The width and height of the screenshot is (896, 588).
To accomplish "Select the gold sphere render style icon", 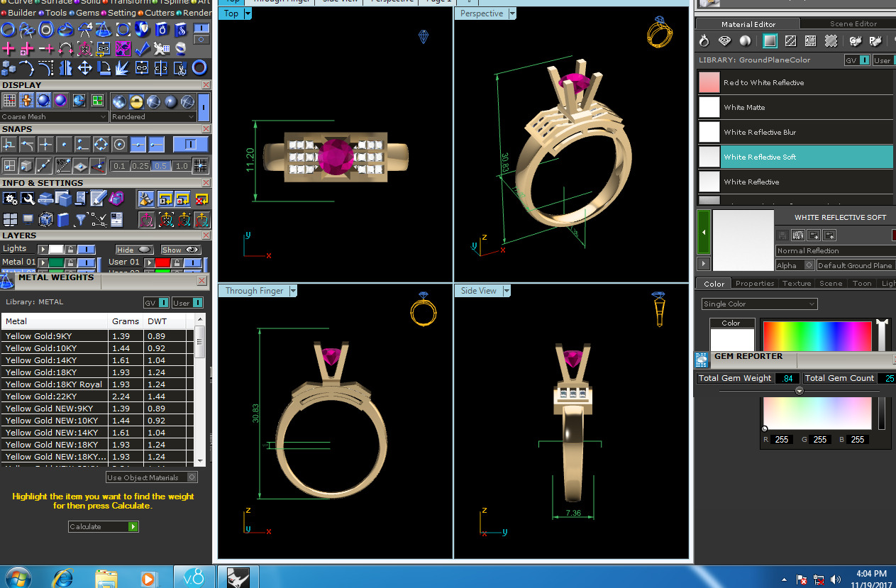I will tap(136, 101).
